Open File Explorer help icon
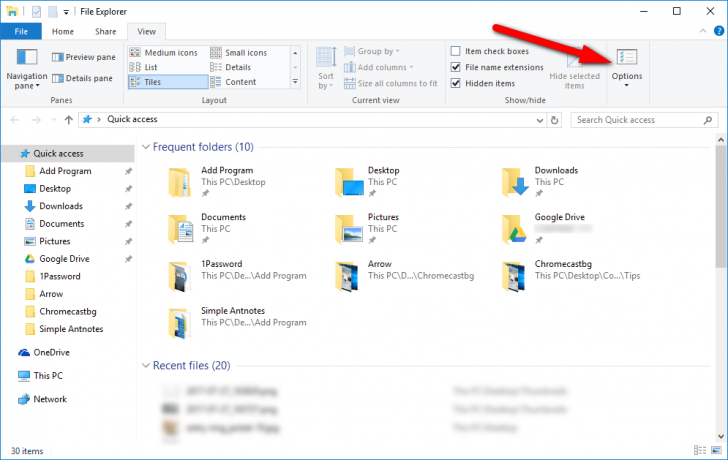Viewport: 728px width, 460px height. [x=719, y=31]
